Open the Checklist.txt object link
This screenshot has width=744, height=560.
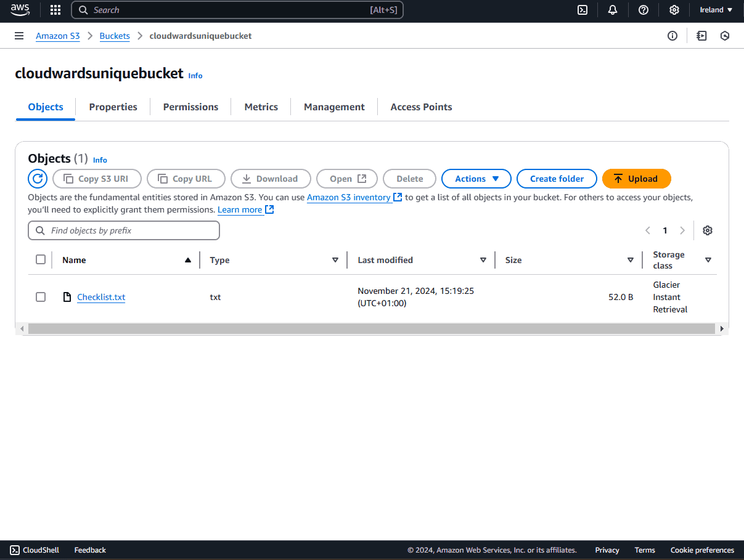(101, 297)
